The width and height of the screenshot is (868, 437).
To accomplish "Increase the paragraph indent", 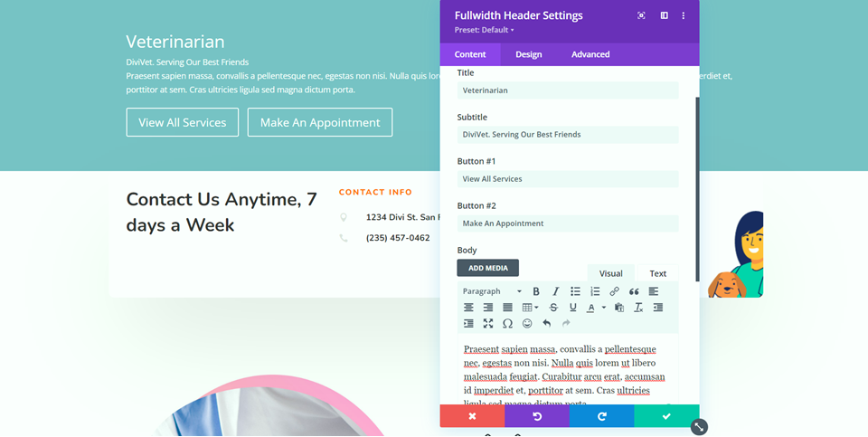I will [x=468, y=324].
